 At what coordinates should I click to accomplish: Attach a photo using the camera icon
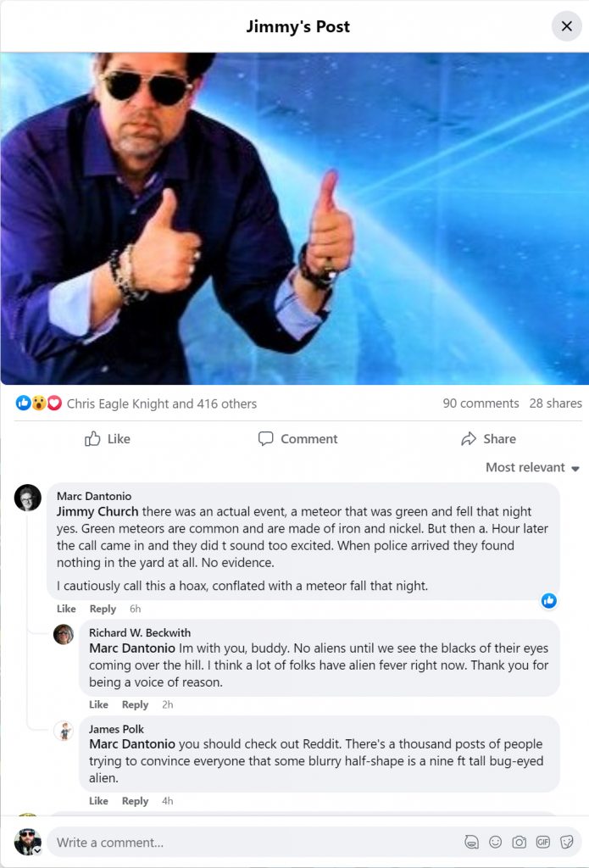coord(520,842)
